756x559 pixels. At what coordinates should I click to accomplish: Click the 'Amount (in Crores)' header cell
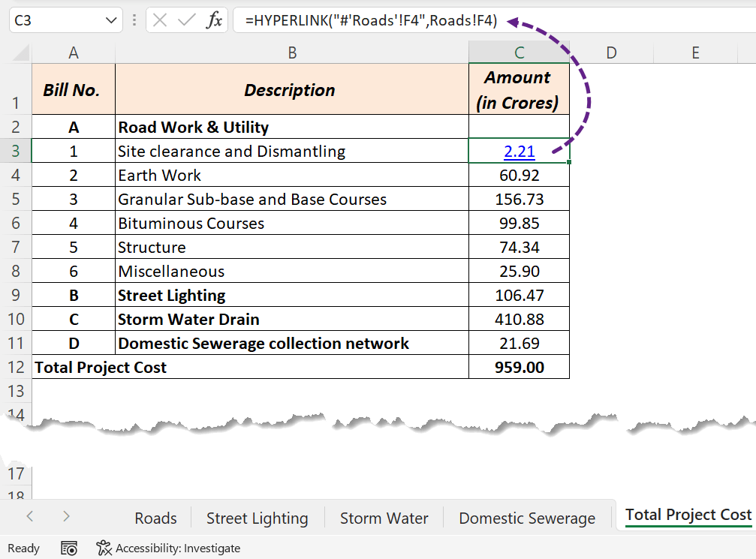520,89
